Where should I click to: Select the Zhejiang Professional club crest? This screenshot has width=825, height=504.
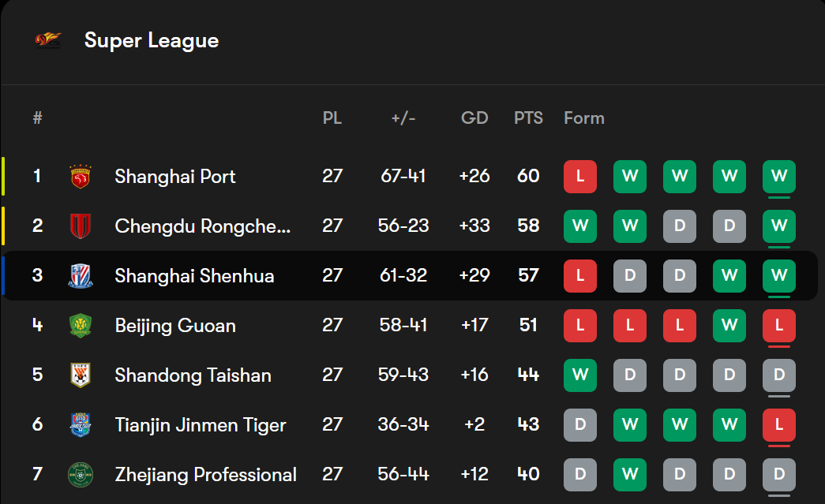pos(81,475)
